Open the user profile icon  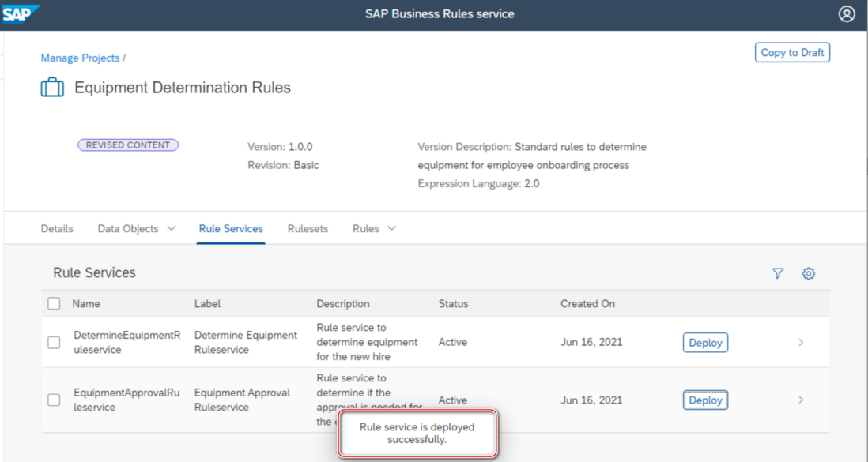(847, 14)
